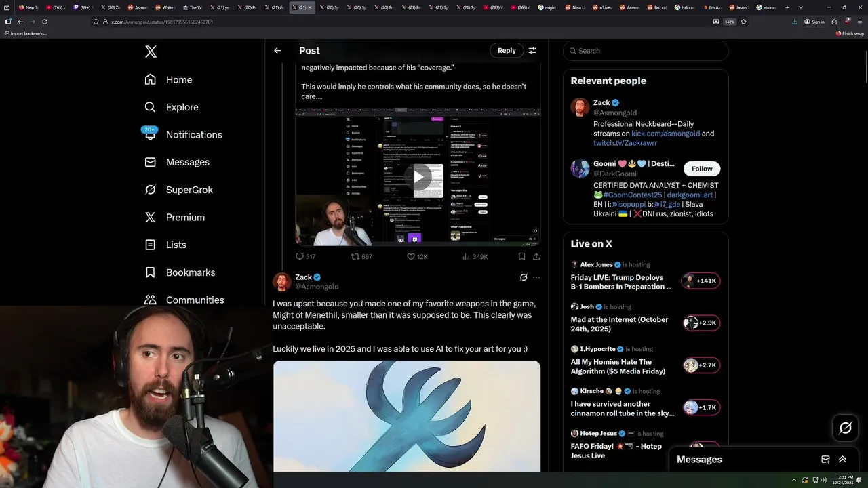
Task: Open #GoomContest25 hashtag
Action: [632, 195]
